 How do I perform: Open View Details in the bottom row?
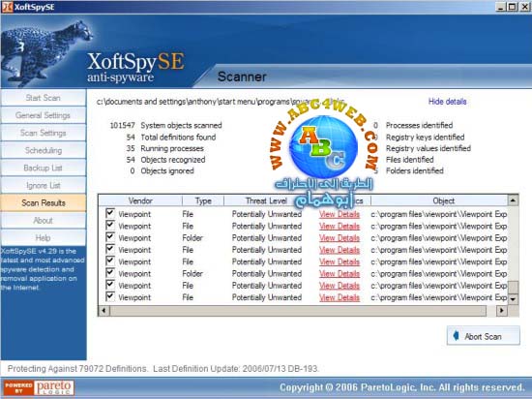coord(340,297)
